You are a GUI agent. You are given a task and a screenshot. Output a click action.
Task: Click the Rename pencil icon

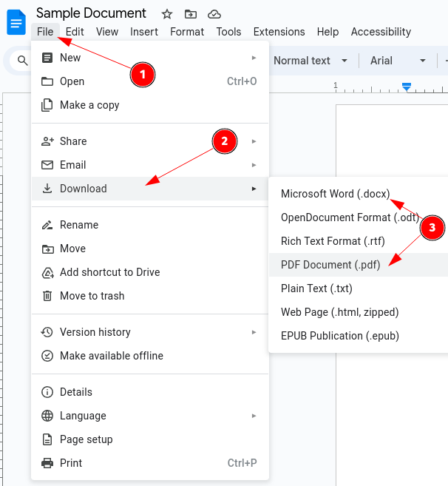click(47, 225)
